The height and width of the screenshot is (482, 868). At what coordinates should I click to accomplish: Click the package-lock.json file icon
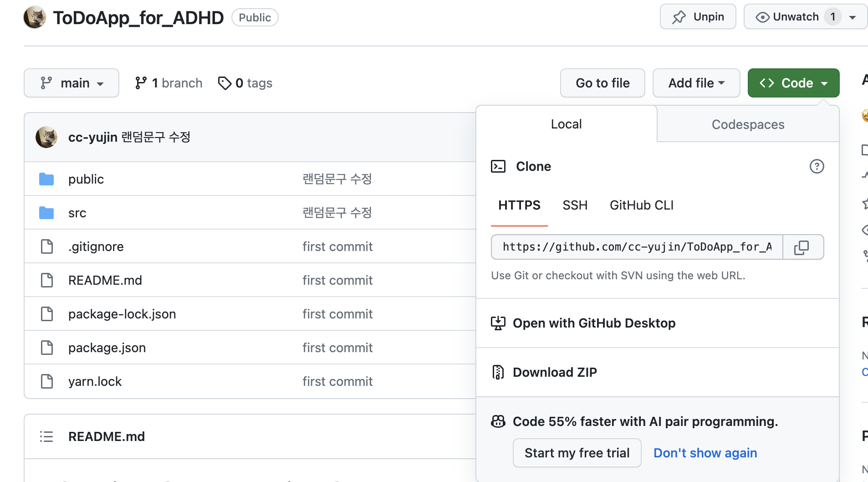47,314
